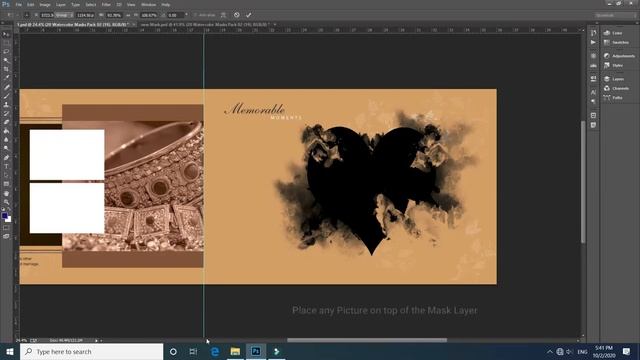Open the notification center
This screenshot has width=640, height=360.
point(626,351)
